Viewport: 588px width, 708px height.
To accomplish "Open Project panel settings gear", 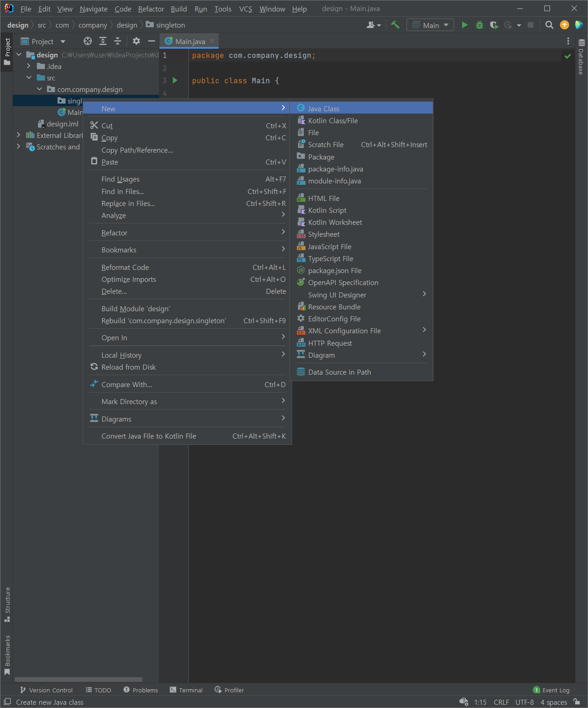I will [x=136, y=41].
